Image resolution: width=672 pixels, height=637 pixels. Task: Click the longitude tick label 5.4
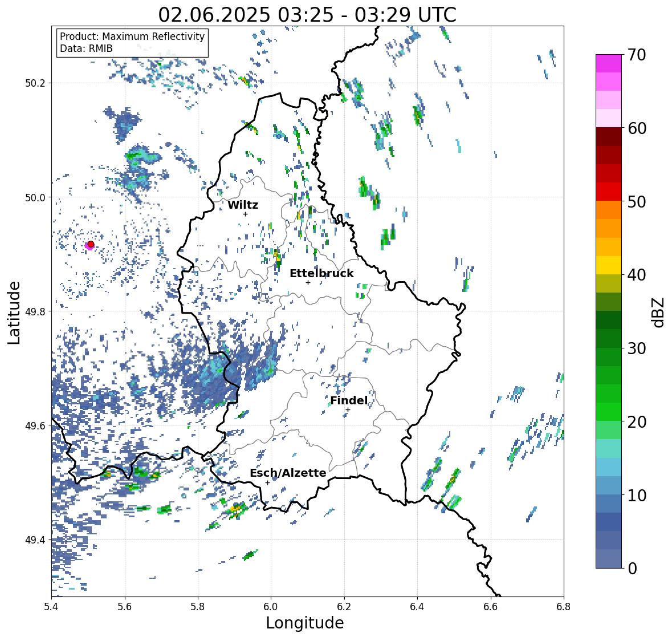(x=51, y=607)
